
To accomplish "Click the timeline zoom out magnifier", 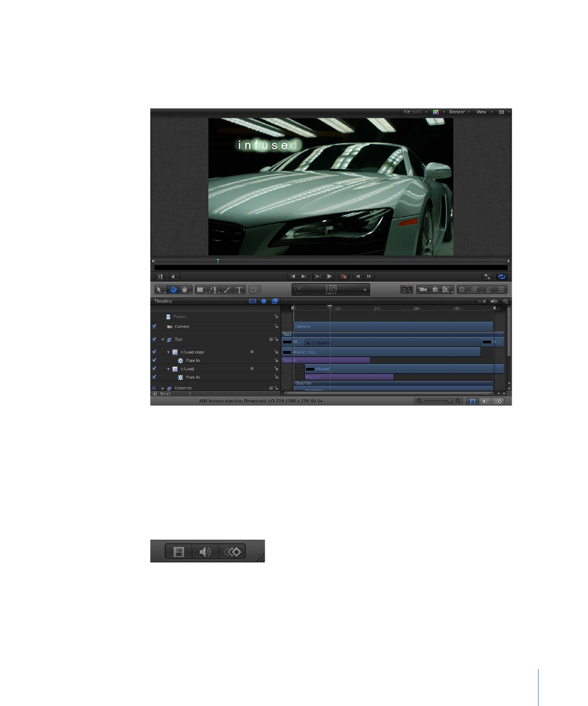I will (x=419, y=401).
